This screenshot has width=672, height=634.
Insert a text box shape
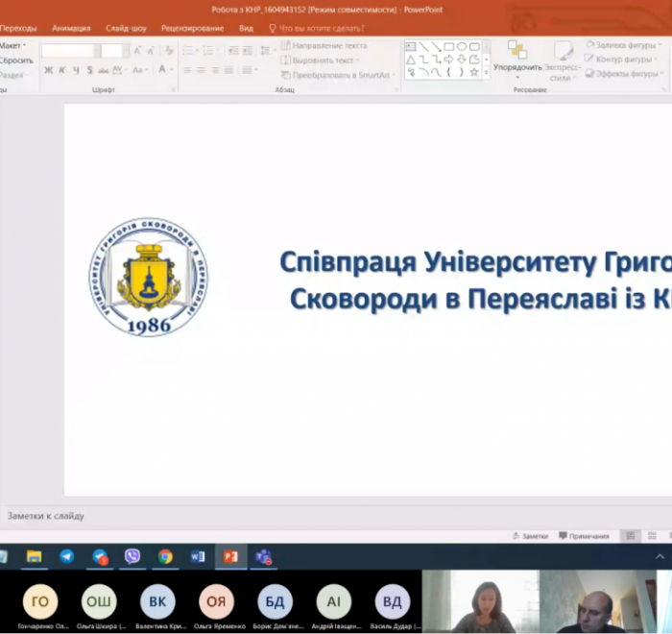tap(411, 46)
